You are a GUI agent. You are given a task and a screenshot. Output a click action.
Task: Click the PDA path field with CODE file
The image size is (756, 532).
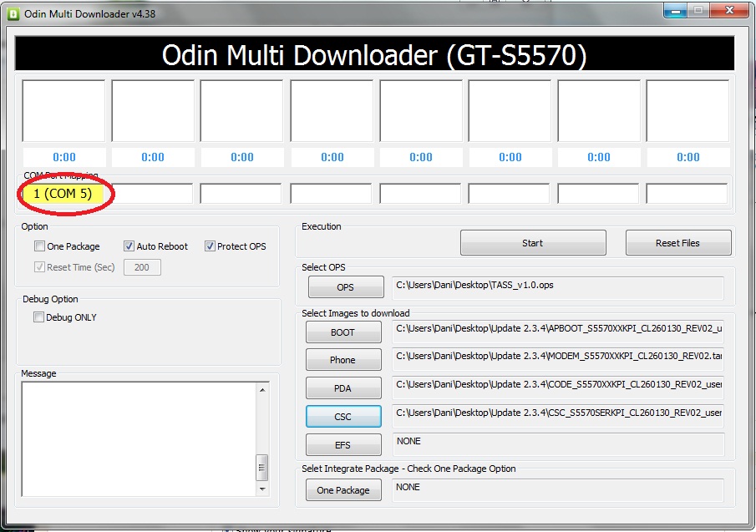[x=558, y=388]
